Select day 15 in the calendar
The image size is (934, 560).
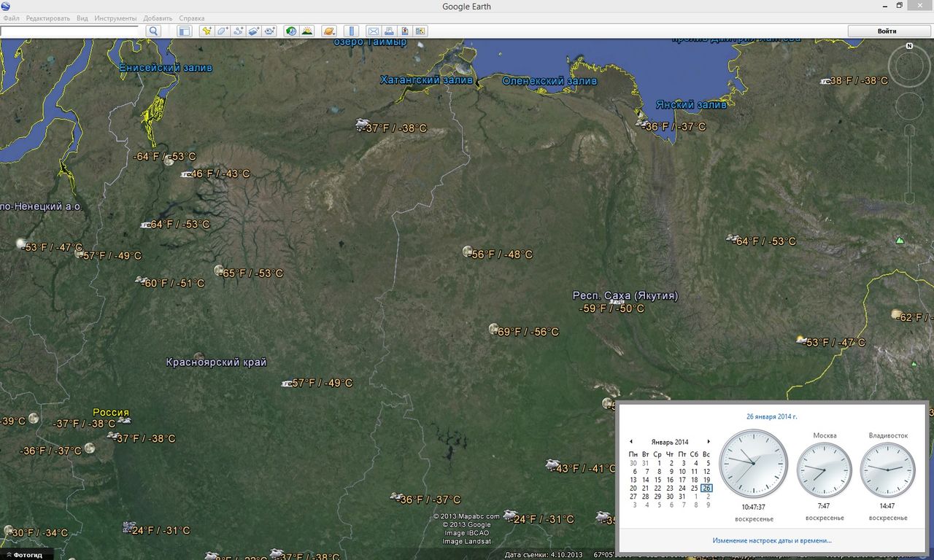click(657, 480)
